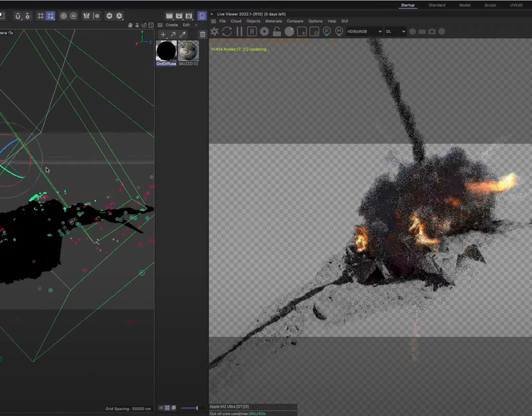Select the OctDiffuse material thumbnail
The height and width of the screenshot is (416, 532).
point(166,51)
